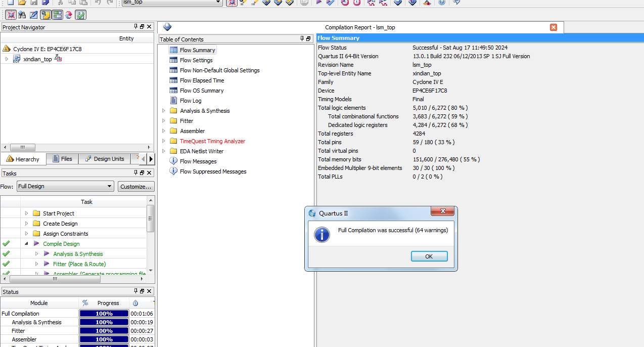Collapse the Compile Design task

(26, 244)
